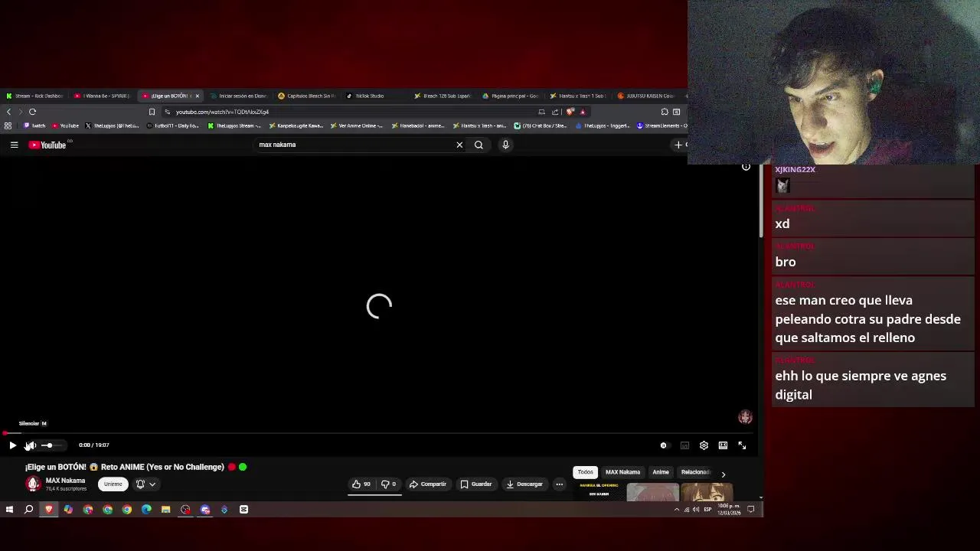Open the Twitch bookmark
The height and width of the screenshot is (551, 980).
34,126
